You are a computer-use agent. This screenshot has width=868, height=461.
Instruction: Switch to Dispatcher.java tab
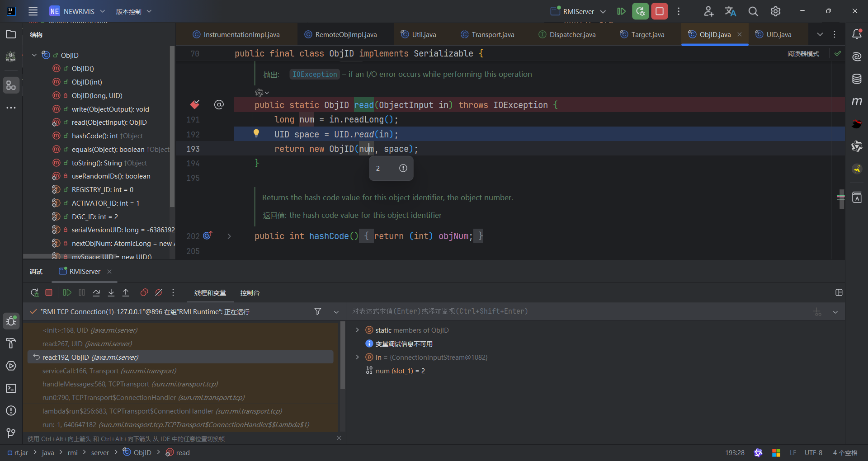coord(567,35)
